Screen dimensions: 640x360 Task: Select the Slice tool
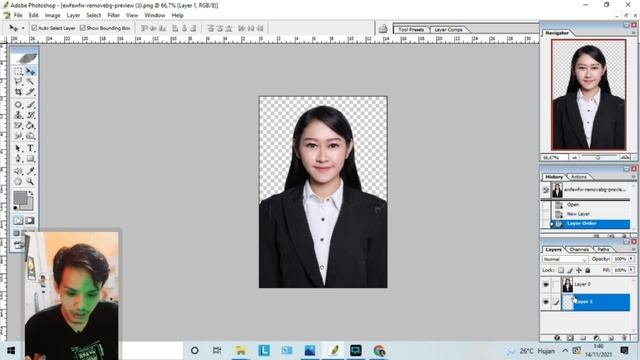coord(30,92)
